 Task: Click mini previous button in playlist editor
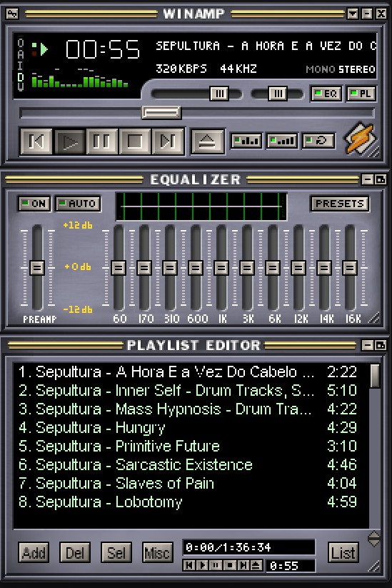pyautogui.click(x=189, y=564)
